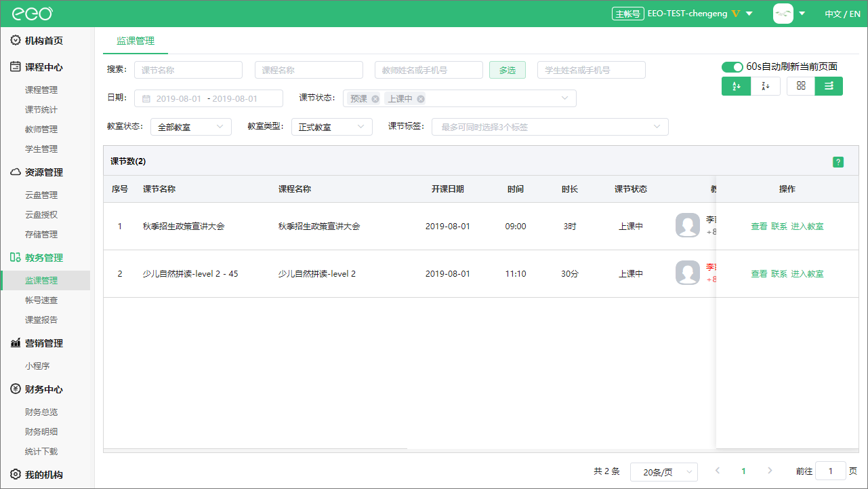Image resolution: width=868 pixels, height=489 pixels.
Task: Click the descending sort icon button
Action: pyautogui.click(x=766, y=86)
